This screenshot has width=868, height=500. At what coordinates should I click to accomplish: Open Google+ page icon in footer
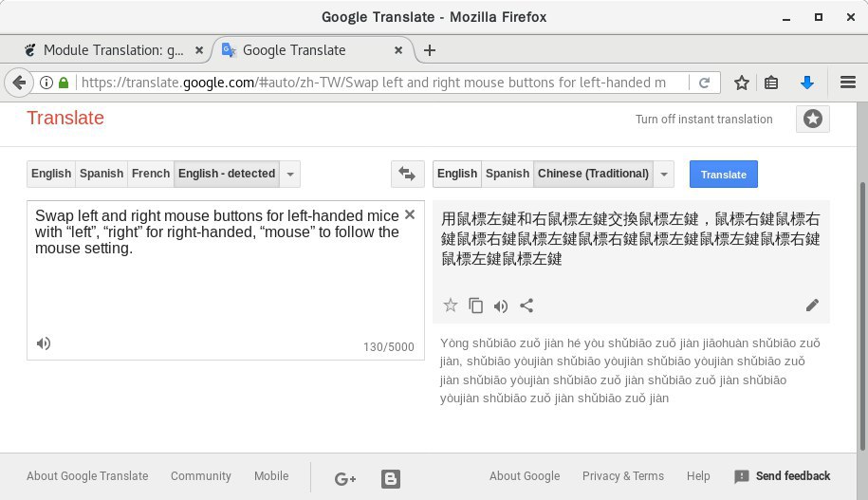click(345, 478)
